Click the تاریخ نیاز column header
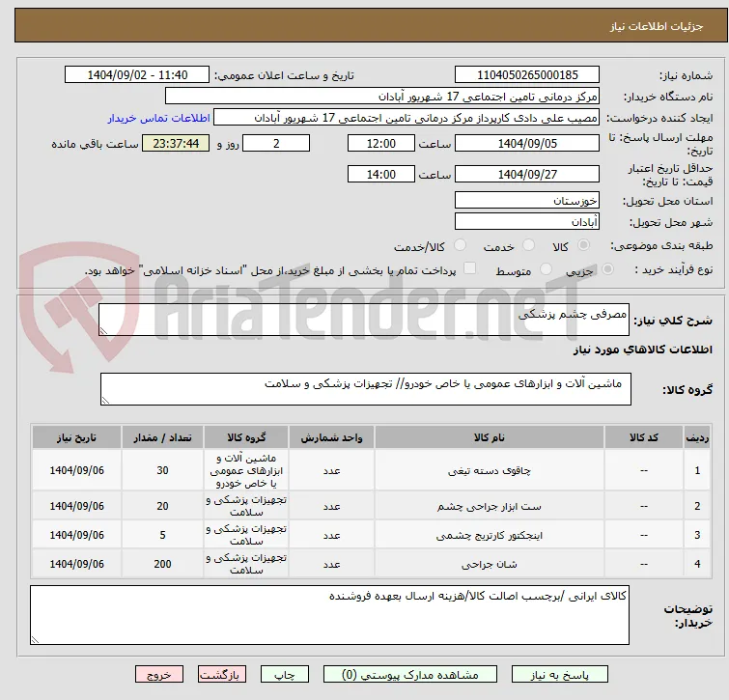Screen dimensions: 729x700 click(76, 437)
